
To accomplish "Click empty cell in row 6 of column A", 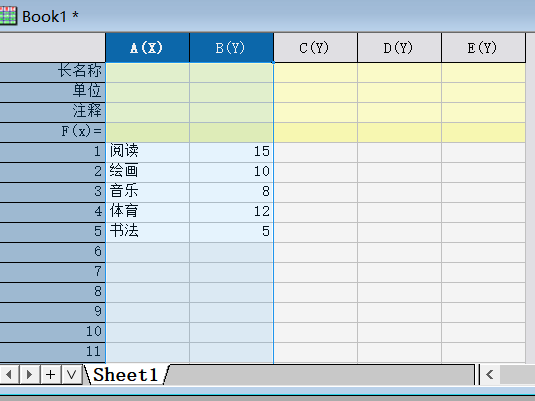I will click(147, 252).
